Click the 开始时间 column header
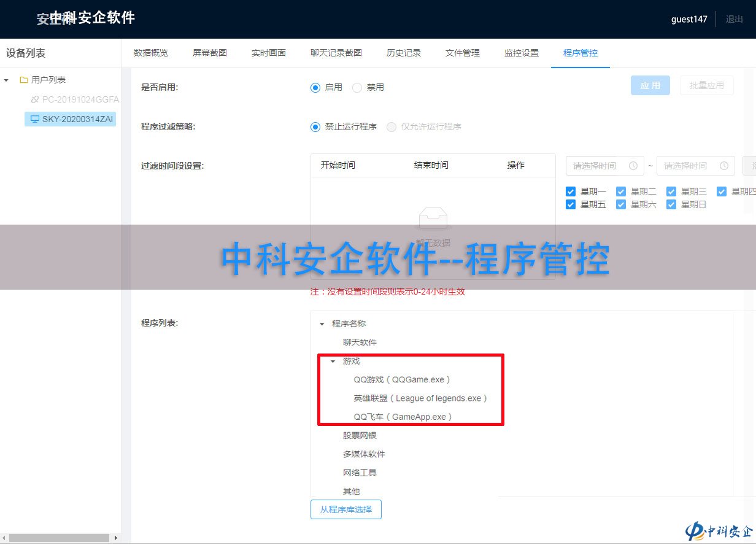The width and height of the screenshot is (756, 545). point(337,165)
